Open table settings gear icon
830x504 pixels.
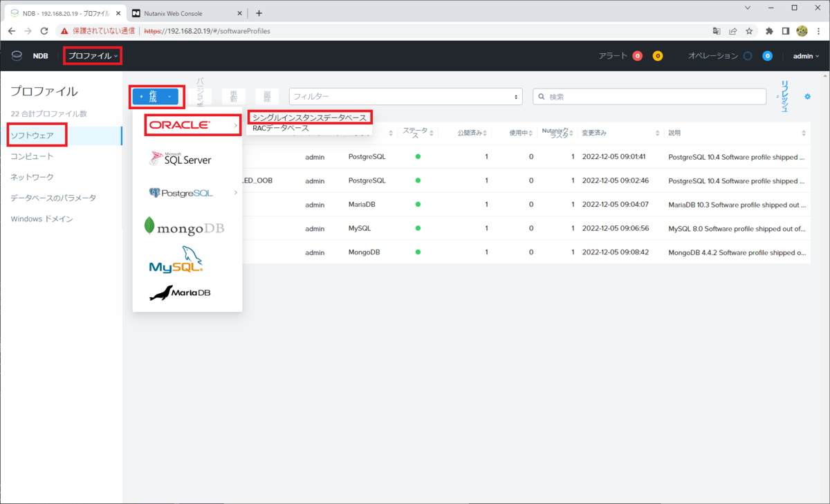pyautogui.click(x=806, y=96)
